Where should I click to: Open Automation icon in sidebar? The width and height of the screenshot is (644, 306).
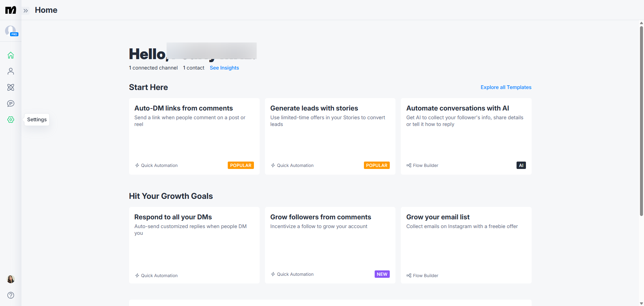click(11, 87)
